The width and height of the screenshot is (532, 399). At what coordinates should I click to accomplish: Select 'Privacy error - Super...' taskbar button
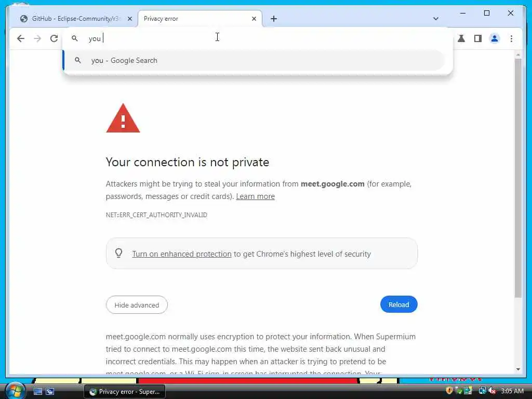pyautogui.click(x=125, y=392)
